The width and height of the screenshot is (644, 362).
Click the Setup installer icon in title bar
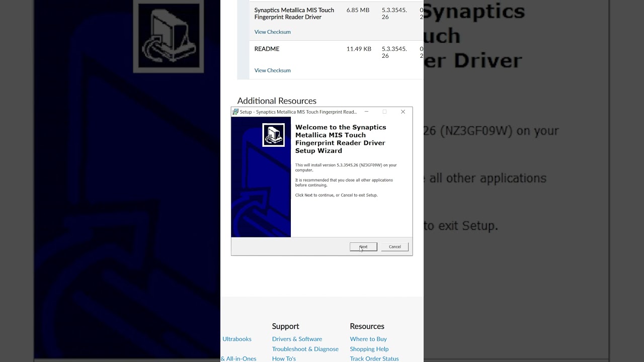(235, 112)
